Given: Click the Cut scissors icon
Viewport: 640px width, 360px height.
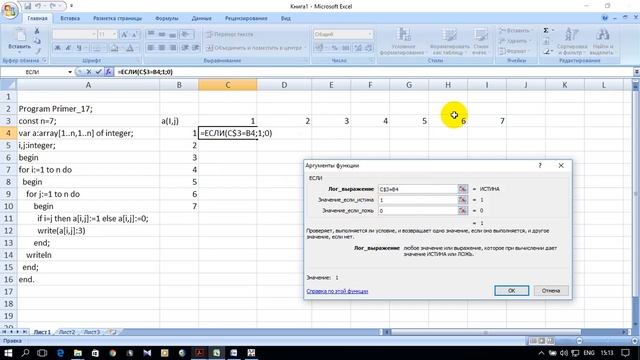Looking at the screenshot, I should (37, 31).
